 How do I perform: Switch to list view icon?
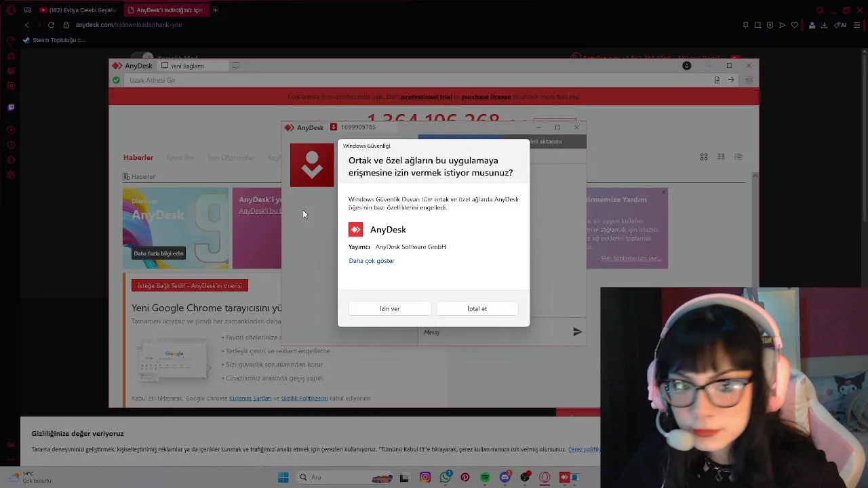point(738,157)
